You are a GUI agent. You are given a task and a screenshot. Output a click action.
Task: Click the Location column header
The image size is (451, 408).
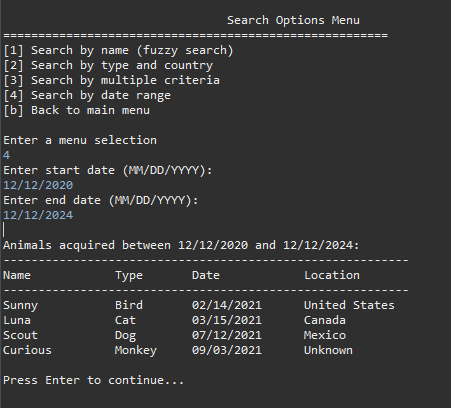click(332, 275)
